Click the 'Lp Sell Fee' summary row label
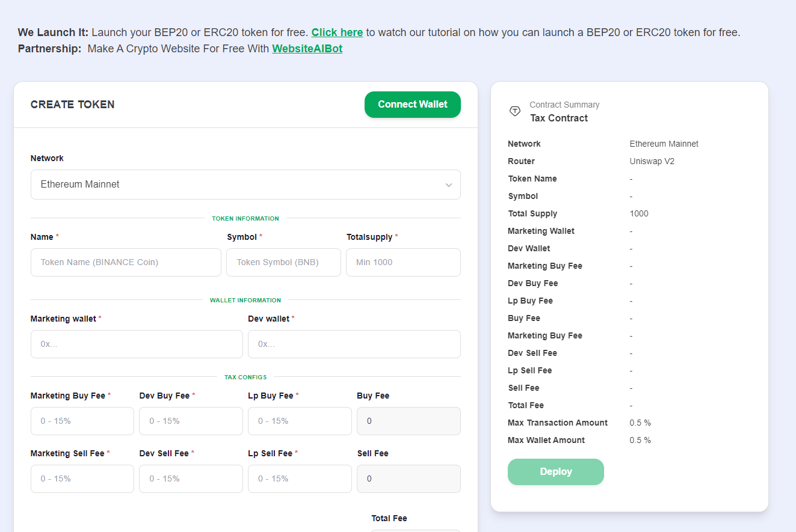This screenshot has height=532, width=796. coord(530,370)
